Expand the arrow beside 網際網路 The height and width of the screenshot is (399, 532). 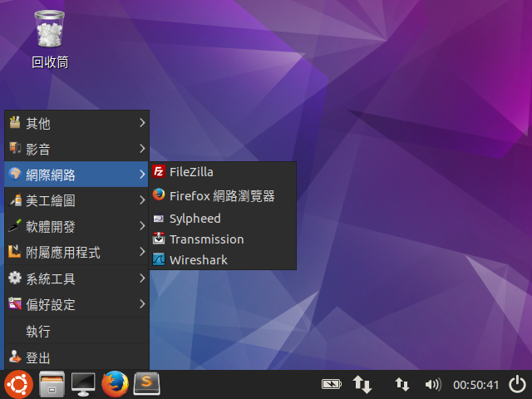(142, 174)
